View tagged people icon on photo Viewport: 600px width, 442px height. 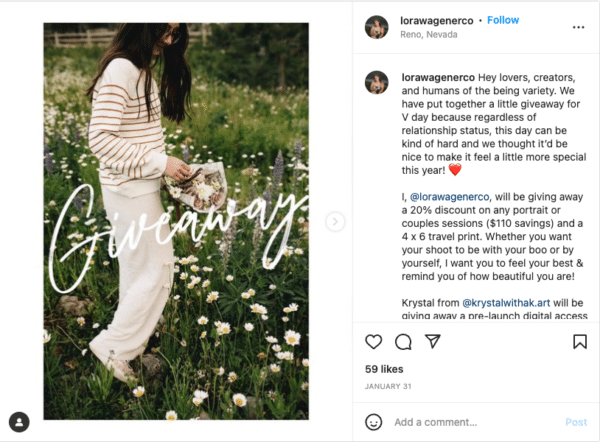coord(19,422)
